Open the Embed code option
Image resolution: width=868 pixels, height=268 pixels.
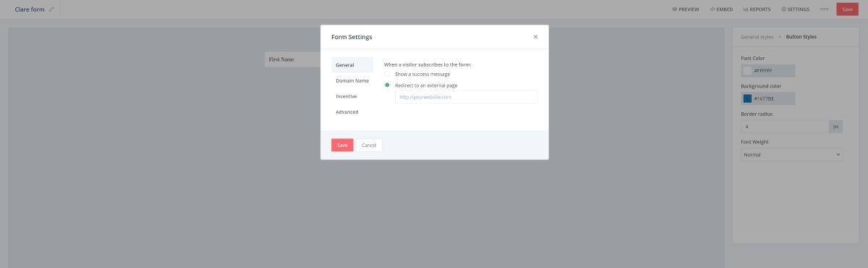(721, 9)
